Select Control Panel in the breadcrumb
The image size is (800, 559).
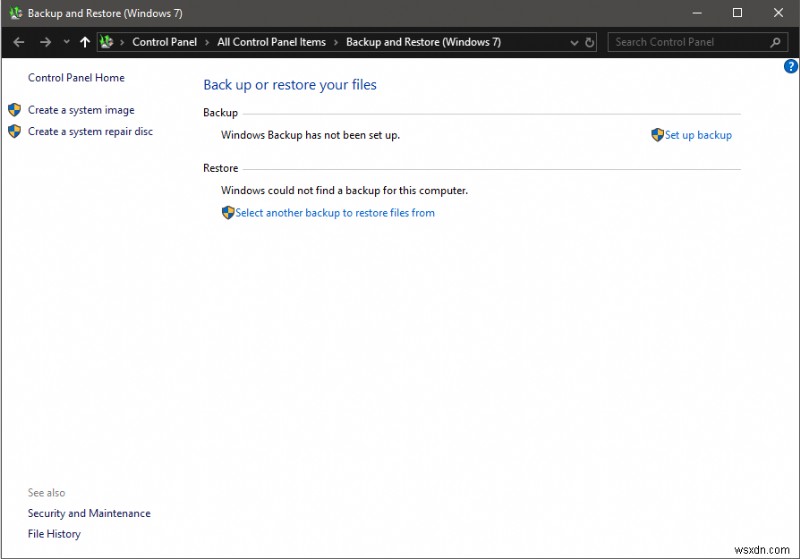tap(164, 42)
